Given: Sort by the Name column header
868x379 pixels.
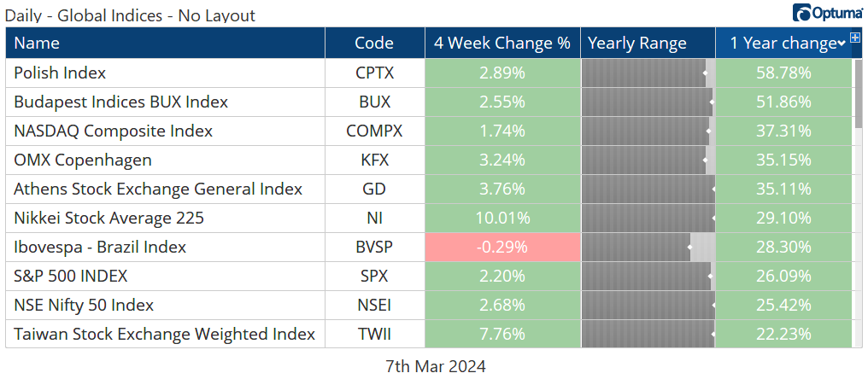Looking at the screenshot, I should (38, 44).
